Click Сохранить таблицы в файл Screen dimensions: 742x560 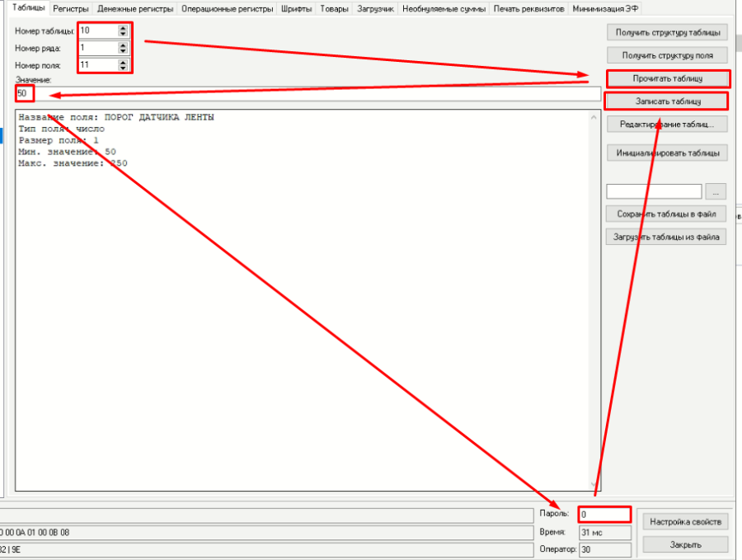[x=668, y=214]
